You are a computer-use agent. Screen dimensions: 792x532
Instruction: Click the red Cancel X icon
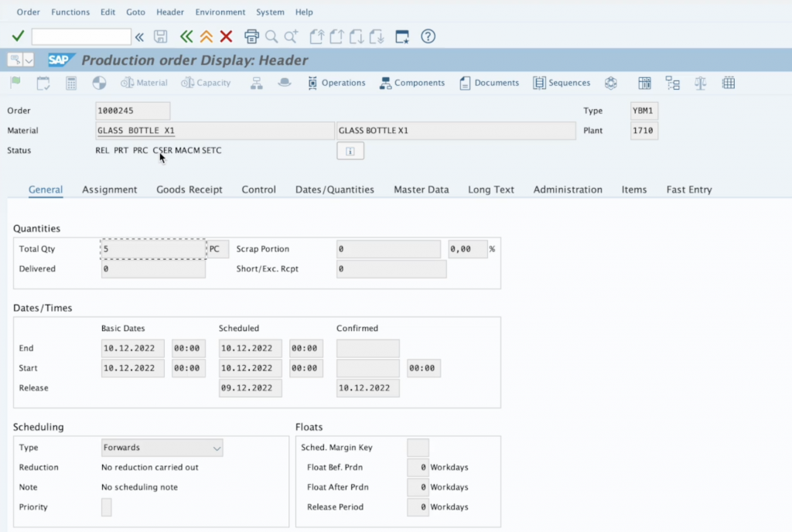226,36
